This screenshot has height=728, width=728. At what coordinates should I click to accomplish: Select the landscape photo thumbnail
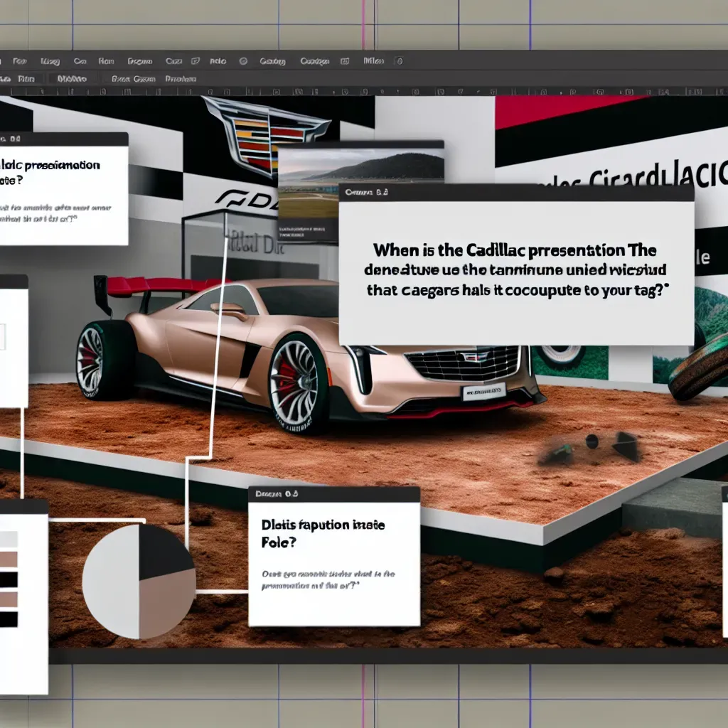360,191
